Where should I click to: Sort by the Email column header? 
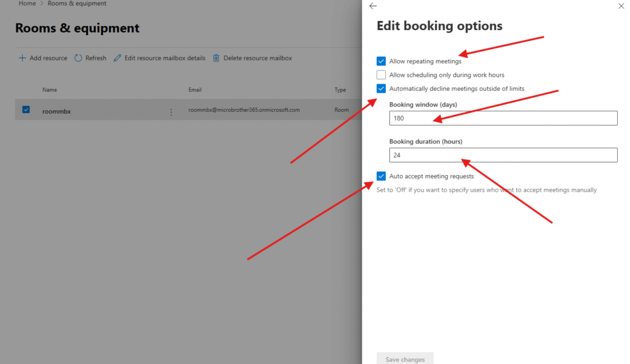point(195,90)
